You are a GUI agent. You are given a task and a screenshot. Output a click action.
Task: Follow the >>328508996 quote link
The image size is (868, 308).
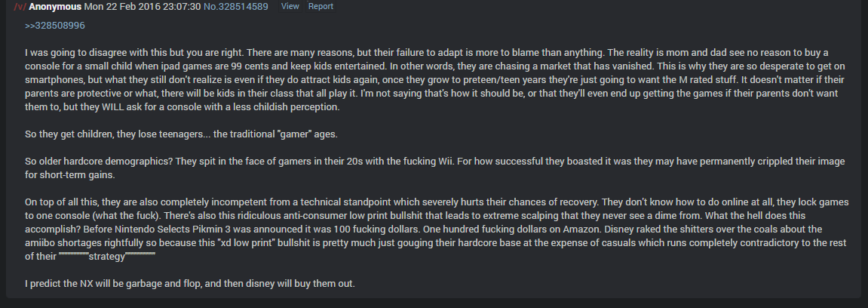point(54,25)
